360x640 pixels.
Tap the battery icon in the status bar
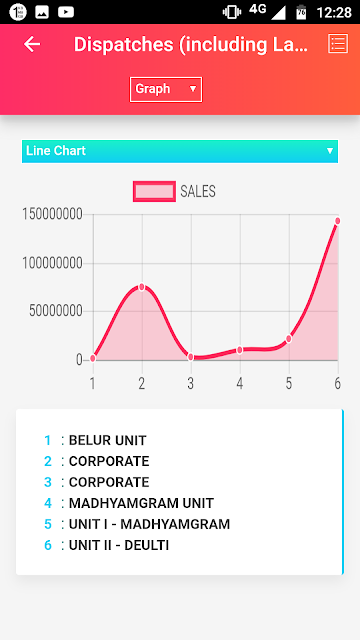[x=301, y=12]
